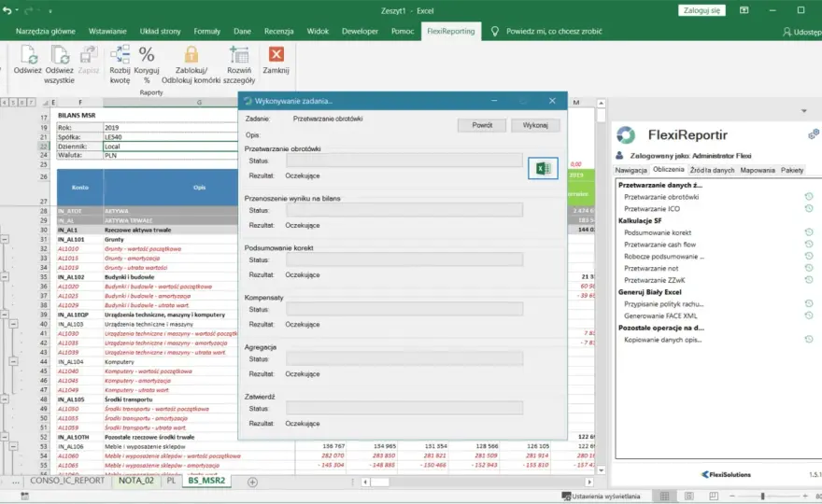Click the undo arrow in title bar
822x504 pixels.
click(7, 10)
